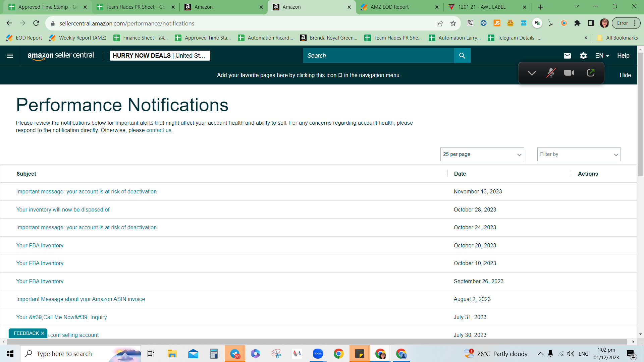Open File Explorer from the taskbar
This screenshot has width=644, height=362.
coord(172,354)
